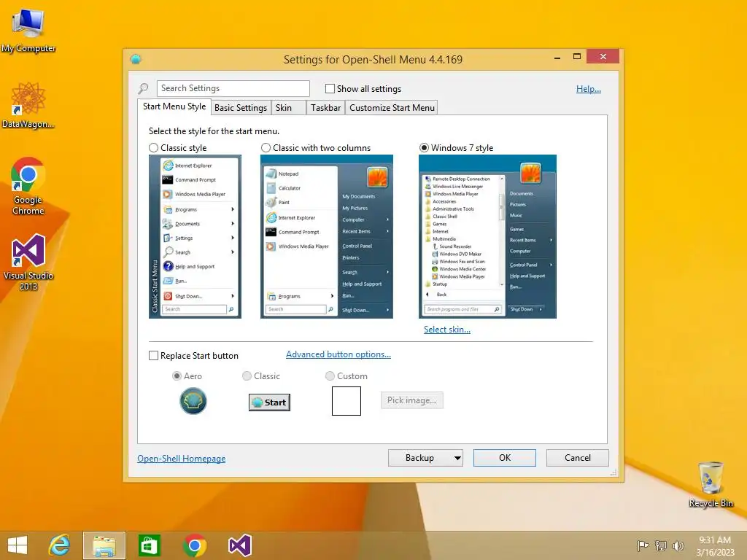Click the Select skin... link

click(x=447, y=330)
